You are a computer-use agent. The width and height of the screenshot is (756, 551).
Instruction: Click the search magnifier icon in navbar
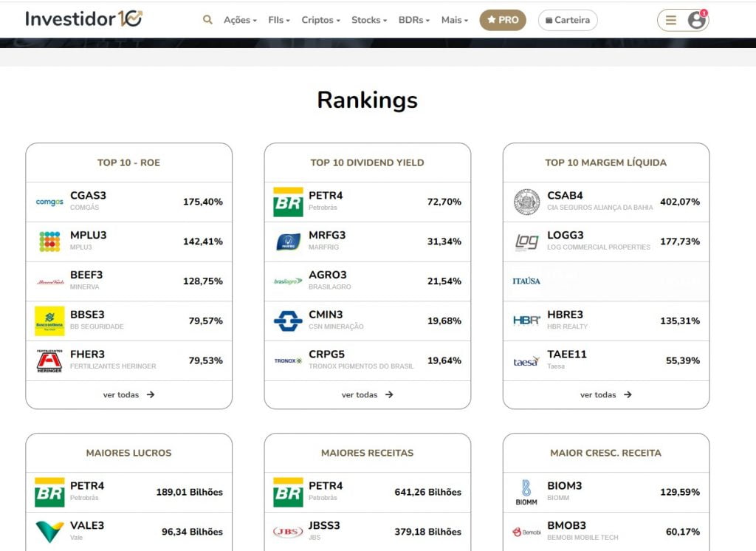(207, 20)
